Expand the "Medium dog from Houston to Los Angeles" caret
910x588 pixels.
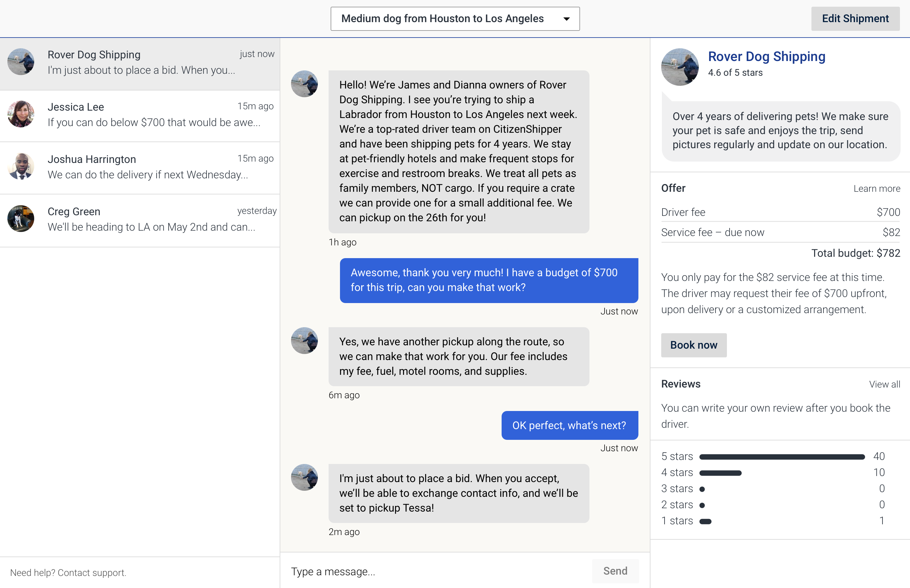pos(566,18)
